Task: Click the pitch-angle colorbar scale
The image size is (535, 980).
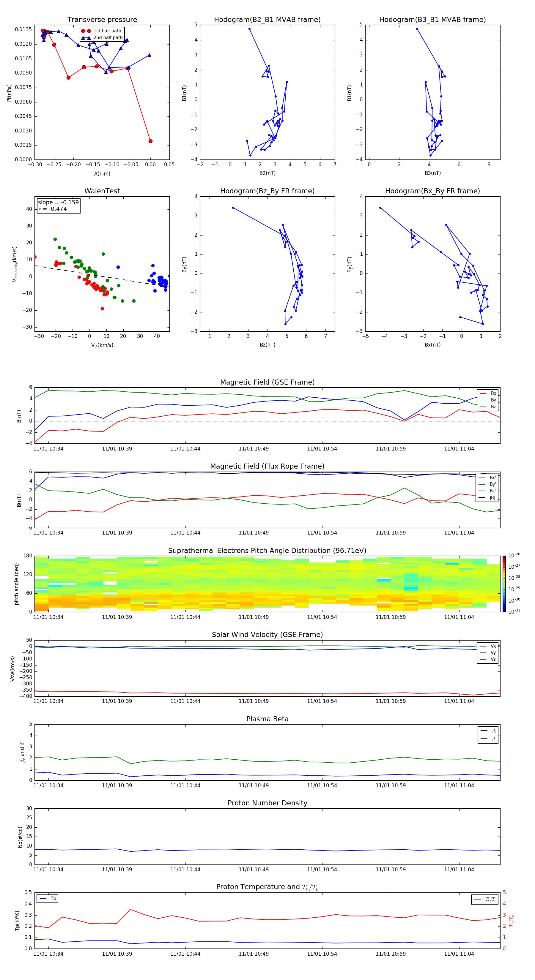Action: click(504, 584)
